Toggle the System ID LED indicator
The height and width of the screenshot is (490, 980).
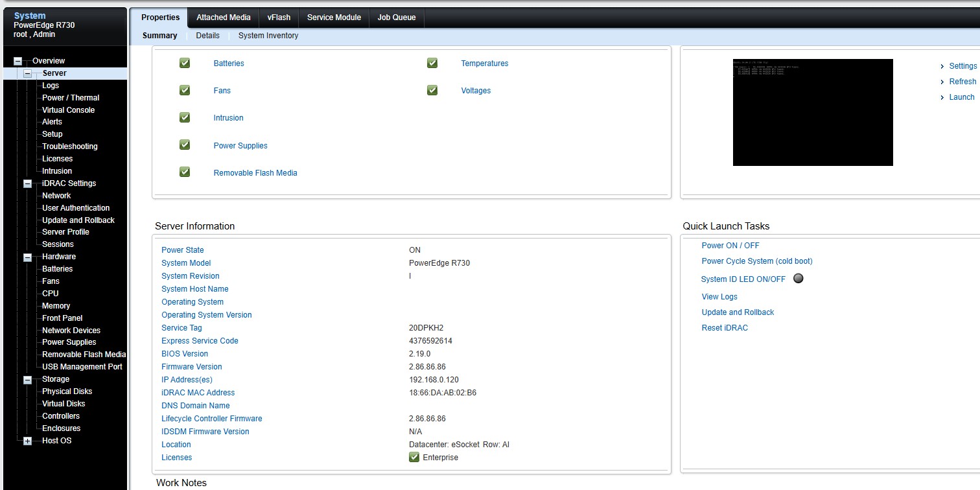(x=799, y=279)
